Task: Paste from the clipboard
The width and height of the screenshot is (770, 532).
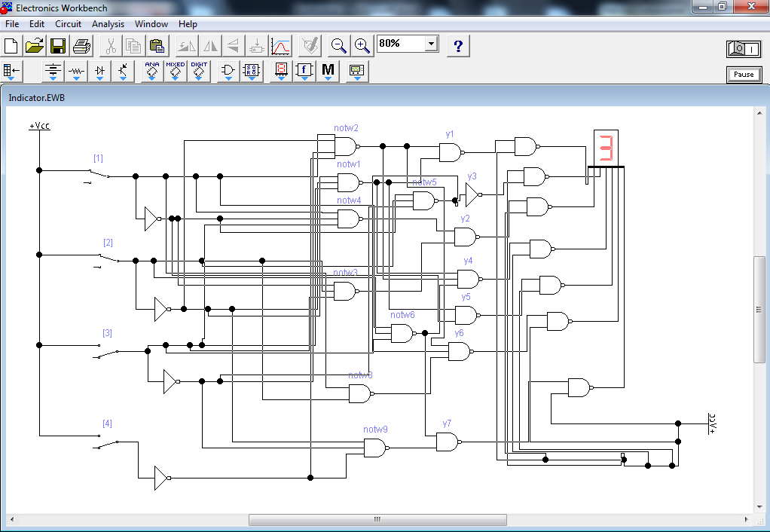Action: [x=157, y=46]
